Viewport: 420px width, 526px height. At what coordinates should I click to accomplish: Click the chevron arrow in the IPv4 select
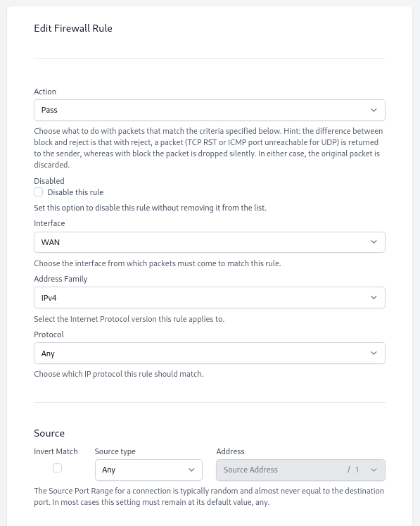tap(374, 298)
